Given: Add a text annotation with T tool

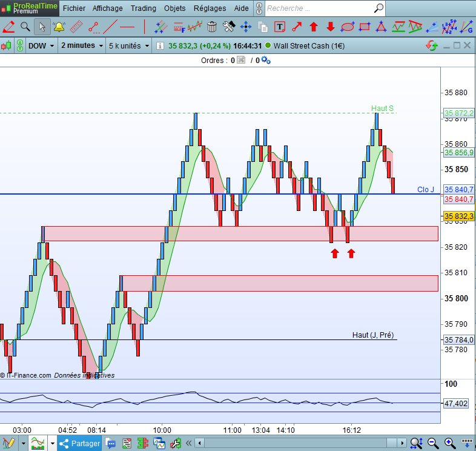Looking at the screenshot, I should (x=280, y=27).
